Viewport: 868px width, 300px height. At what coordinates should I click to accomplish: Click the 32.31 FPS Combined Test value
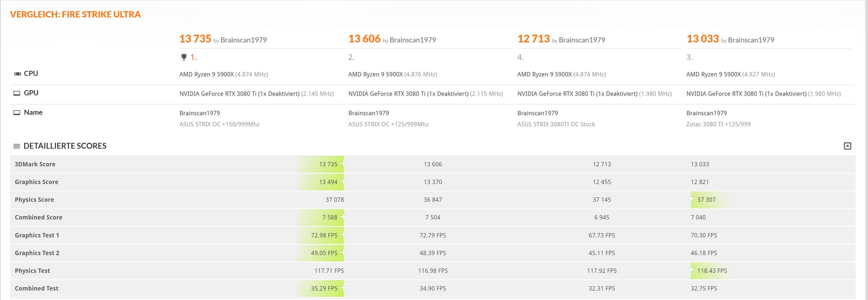click(602, 289)
